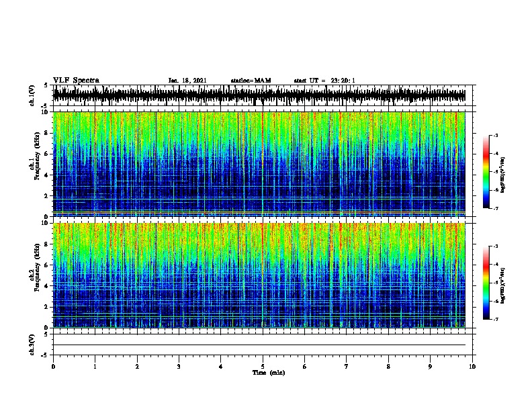Click the "4" kHz tick of ch.1 spectrogram
This screenshot has width=532, height=411.
pos(46,175)
